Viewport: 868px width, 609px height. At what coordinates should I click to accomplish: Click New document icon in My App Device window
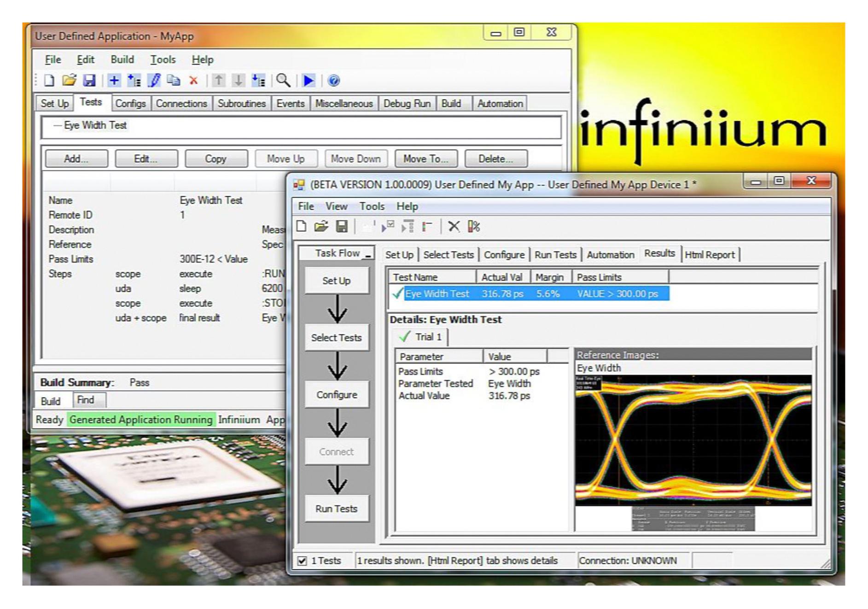tap(302, 226)
